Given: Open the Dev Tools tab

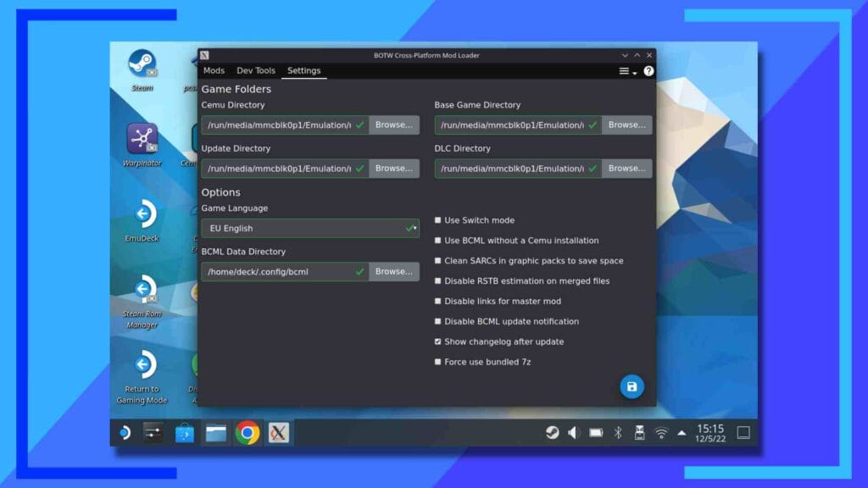Looking at the screenshot, I should pos(256,71).
